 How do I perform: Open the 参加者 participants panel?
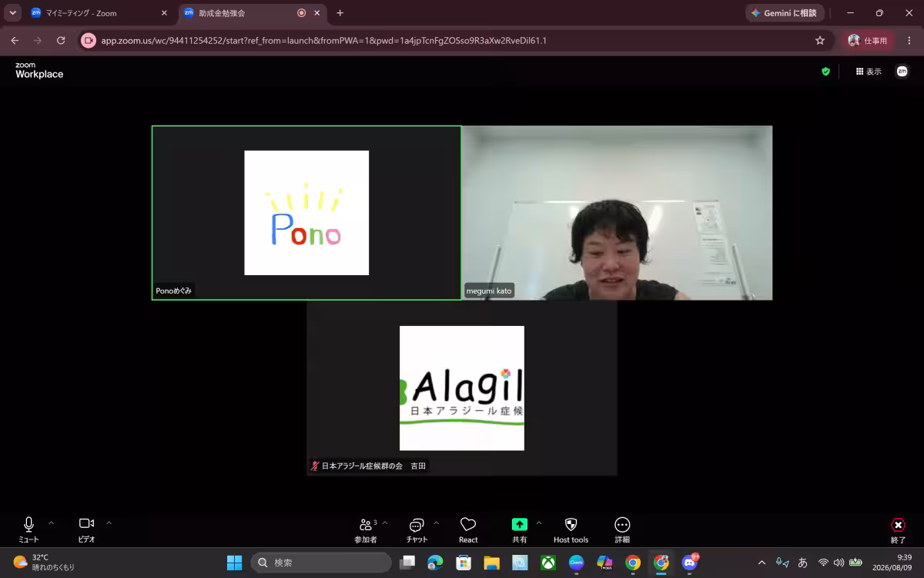(366, 529)
